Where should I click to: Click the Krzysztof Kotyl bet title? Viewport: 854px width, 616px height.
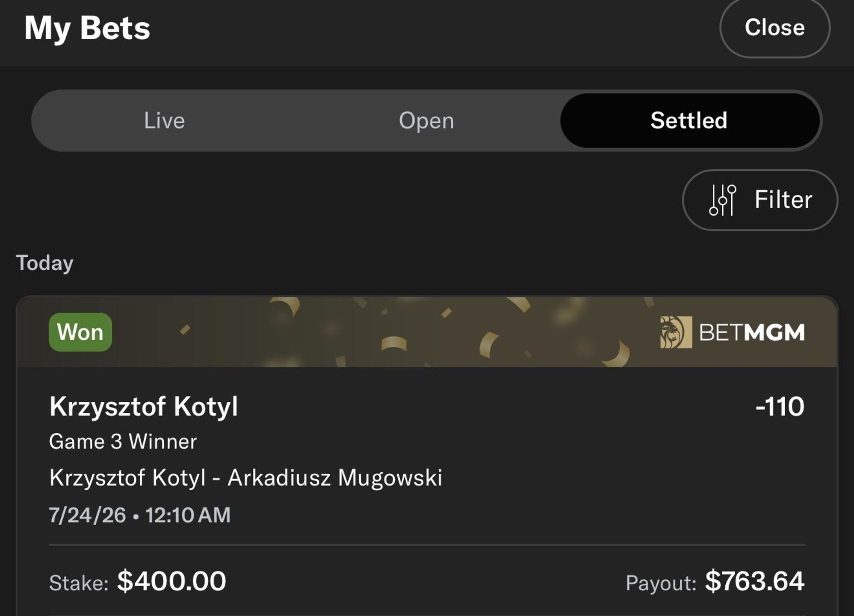coord(144,406)
